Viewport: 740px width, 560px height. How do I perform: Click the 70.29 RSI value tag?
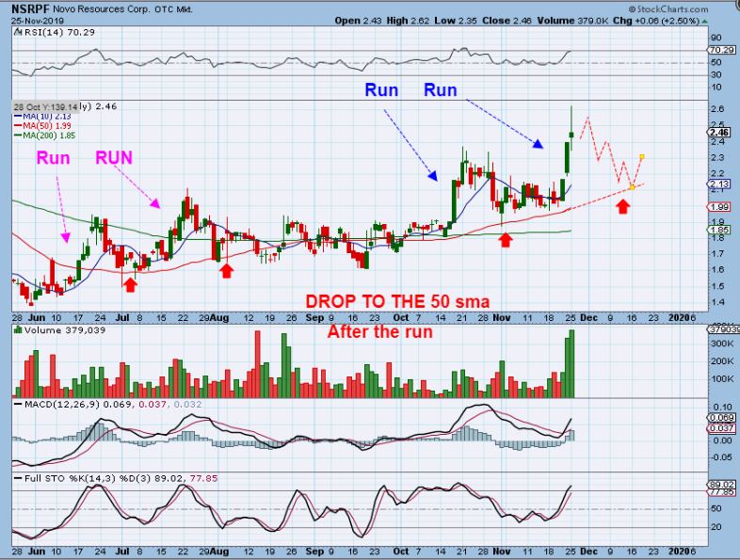(721, 50)
